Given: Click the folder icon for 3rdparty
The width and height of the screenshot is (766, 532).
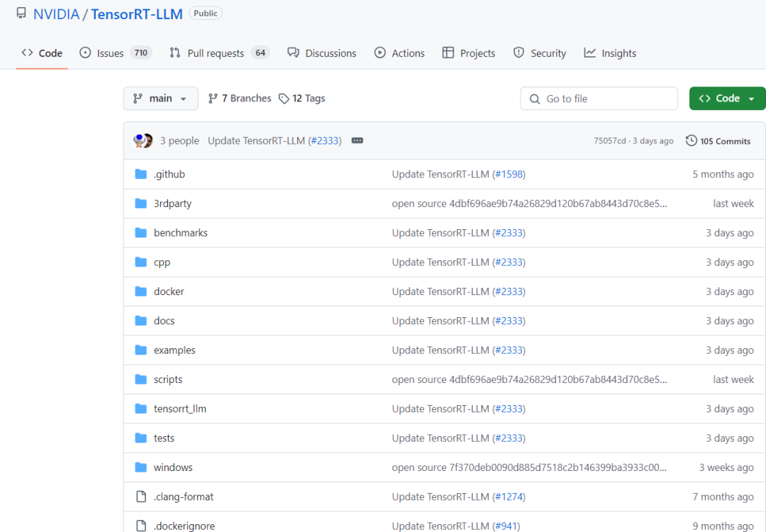Looking at the screenshot, I should 140,204.
